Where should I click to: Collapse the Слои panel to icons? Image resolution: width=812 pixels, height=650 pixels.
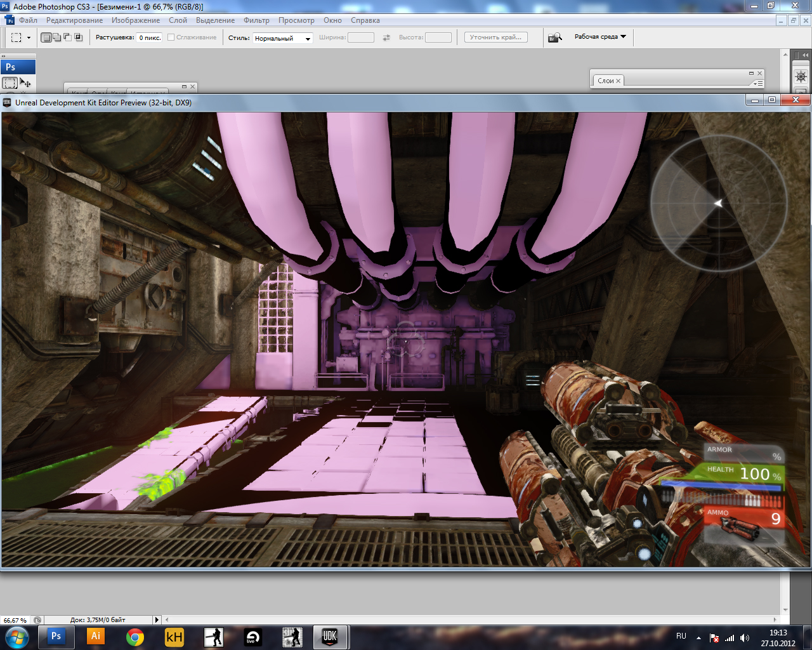point(751,73)
